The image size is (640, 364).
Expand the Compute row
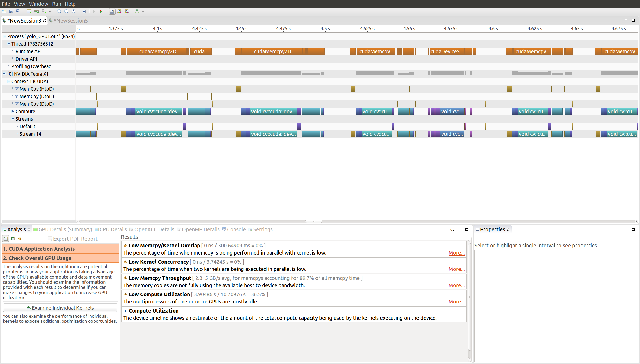click(13, 111)
